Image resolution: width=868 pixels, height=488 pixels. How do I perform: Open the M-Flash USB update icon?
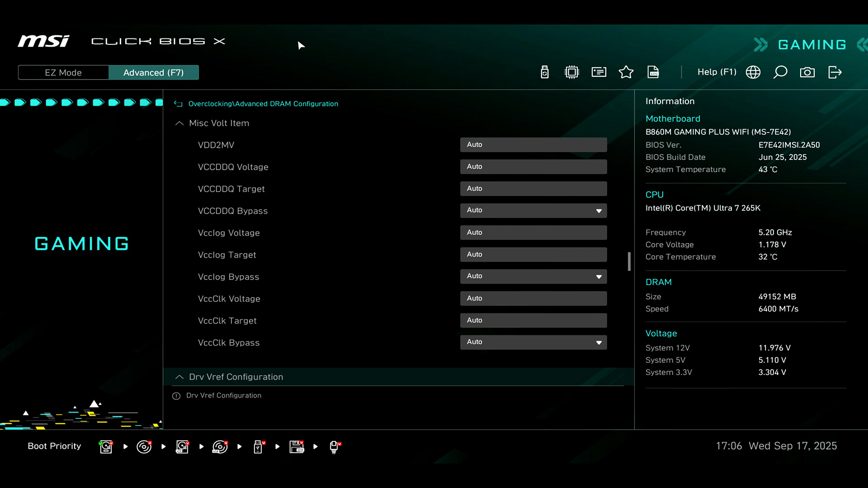click(544, 72)
